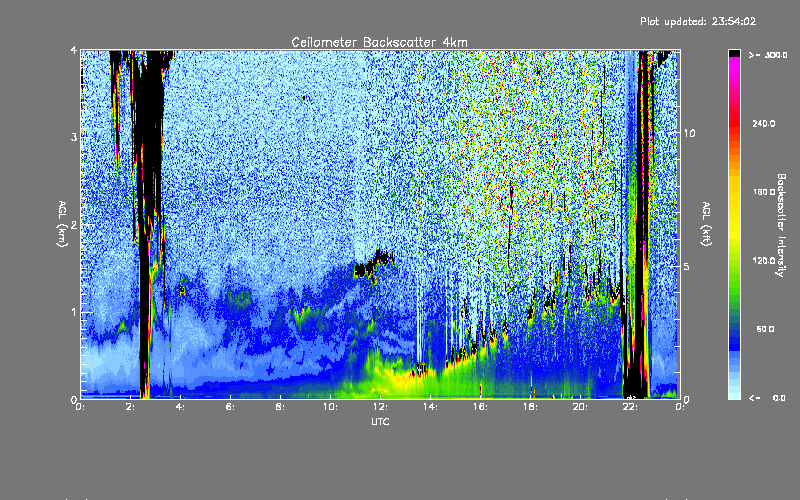Click the colorbar value '240.0'

[x=764, y=123]
